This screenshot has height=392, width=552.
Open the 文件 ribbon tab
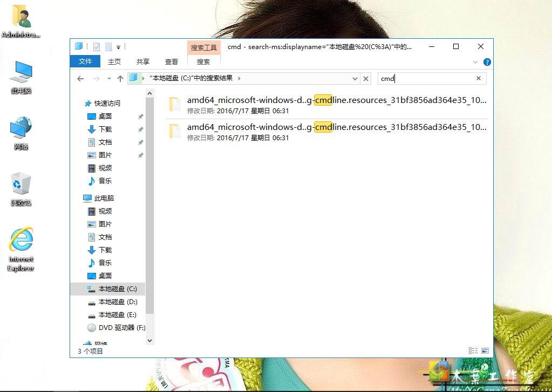point(85,61)
